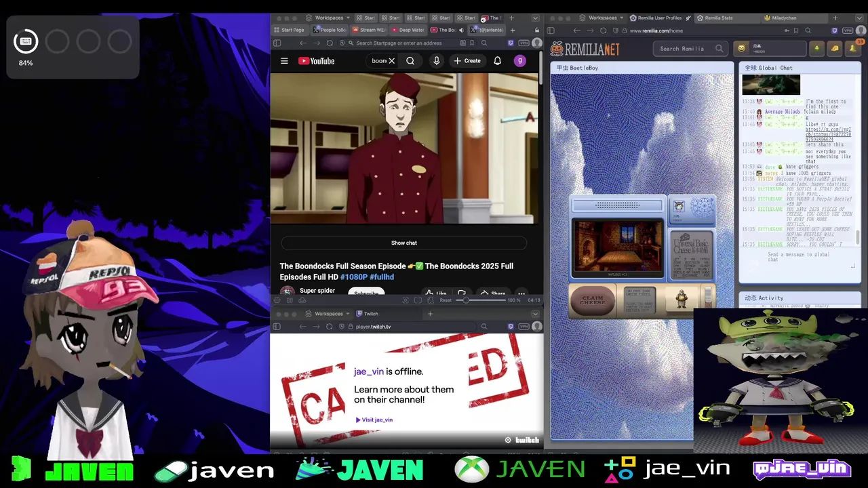Click Show chat under the video
Image resolution: width=868 pixels, height=488 pixels.
(404, 243)
